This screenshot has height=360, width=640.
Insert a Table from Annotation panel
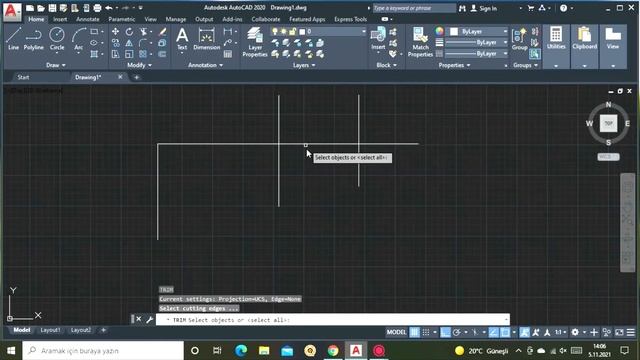(228, 54)
